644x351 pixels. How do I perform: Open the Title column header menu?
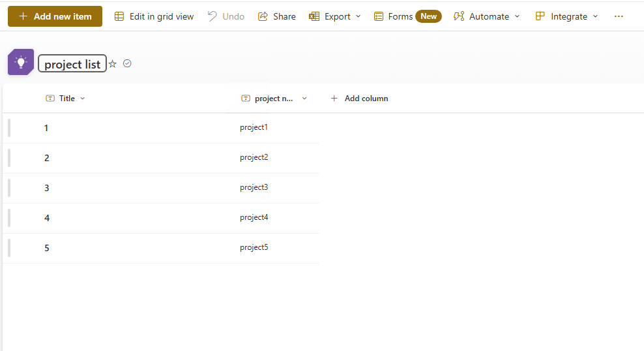pyautogui.click(x=65, y=99)
